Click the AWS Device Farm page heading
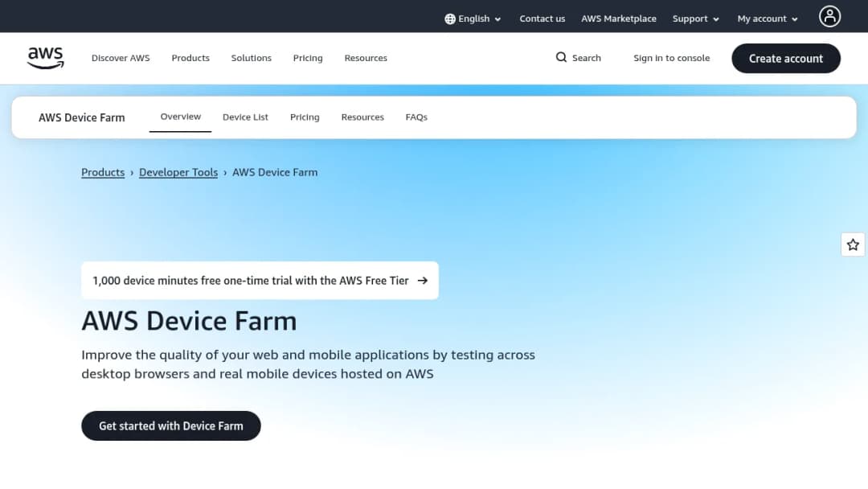 pyautogui.click(x=190, y=321)
